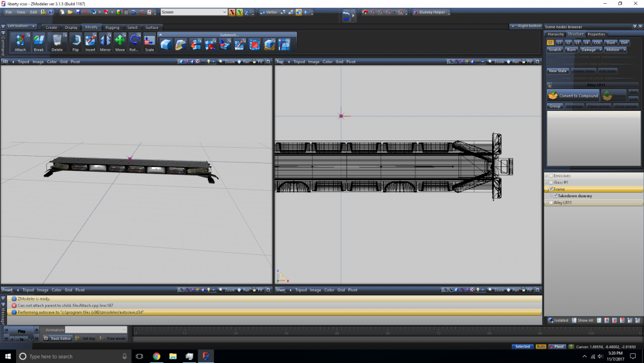Toggle the Frame node checkbox
644x363 pixels.
tap(551, 190)
